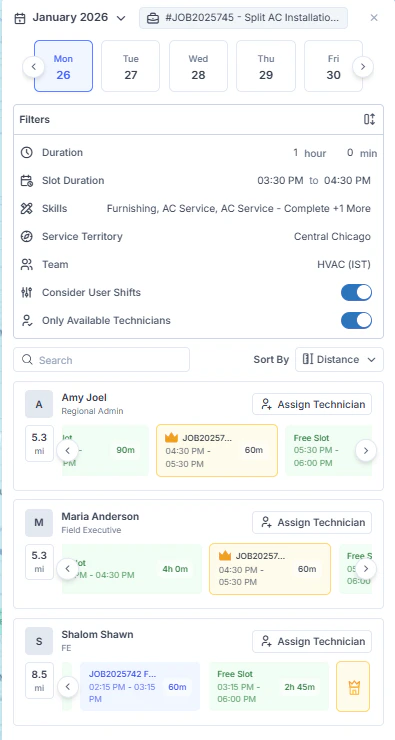Click Shalom Shawn's crown building icon card
Viewport: 395px width, 740px height.
(x=353, y=687)
